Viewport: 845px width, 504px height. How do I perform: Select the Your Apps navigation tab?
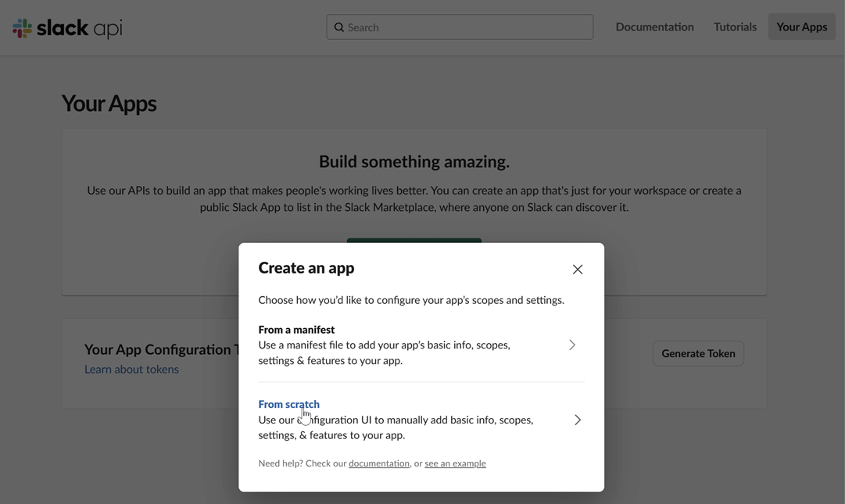point(801,26)
